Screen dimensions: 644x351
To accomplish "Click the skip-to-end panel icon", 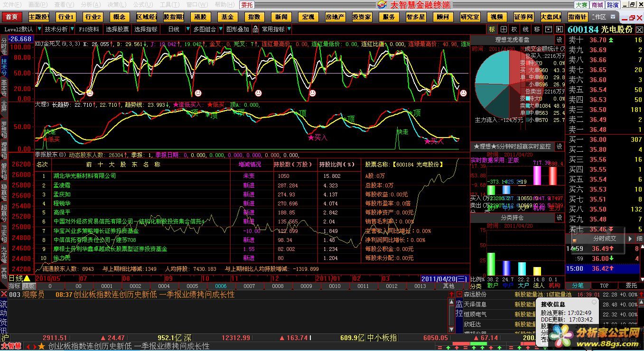I will tap(560, 29).
